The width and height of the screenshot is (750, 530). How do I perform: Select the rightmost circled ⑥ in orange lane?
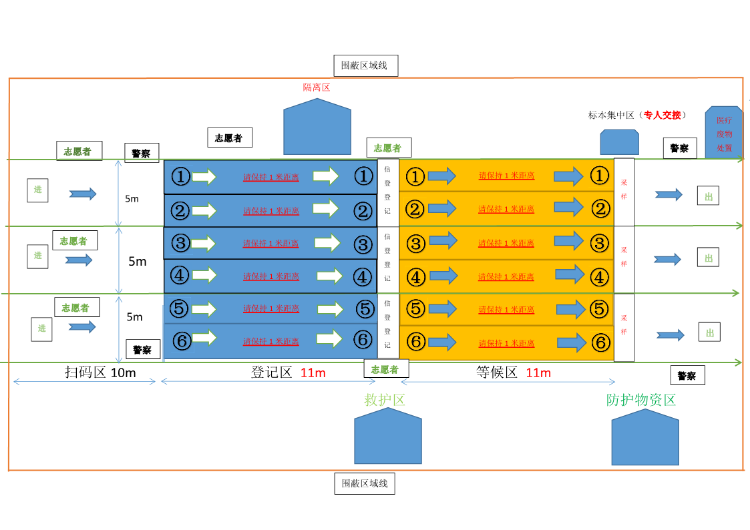(599, 342)
